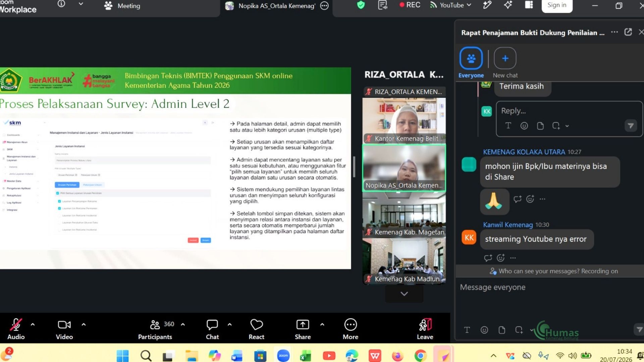Send the reply message

pos(631,126)
